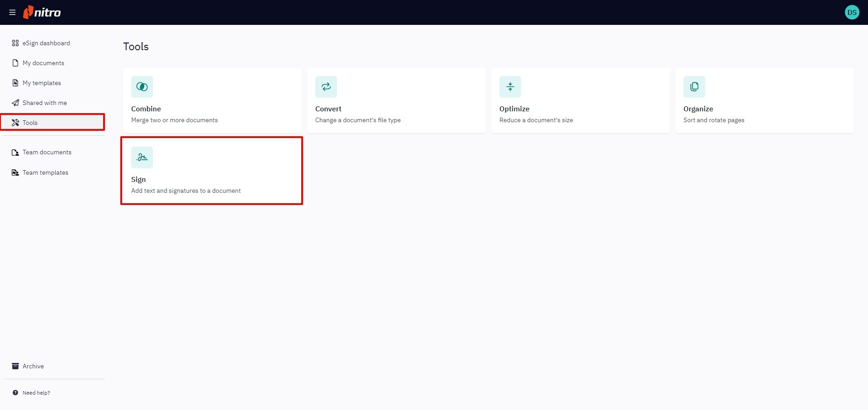Select Tools in the sidebar
Screen dimensions: 868x410
click(30, 123)
